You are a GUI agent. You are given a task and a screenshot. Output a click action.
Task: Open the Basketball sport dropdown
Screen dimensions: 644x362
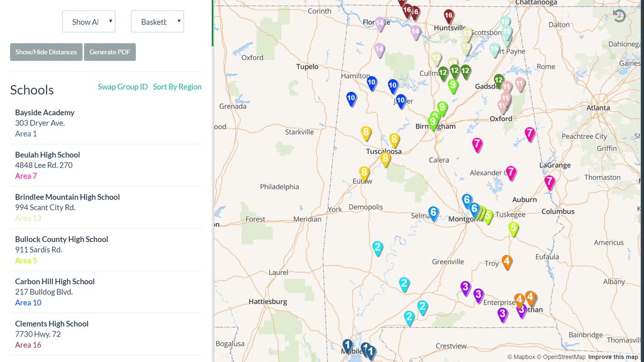pos(157,21)
